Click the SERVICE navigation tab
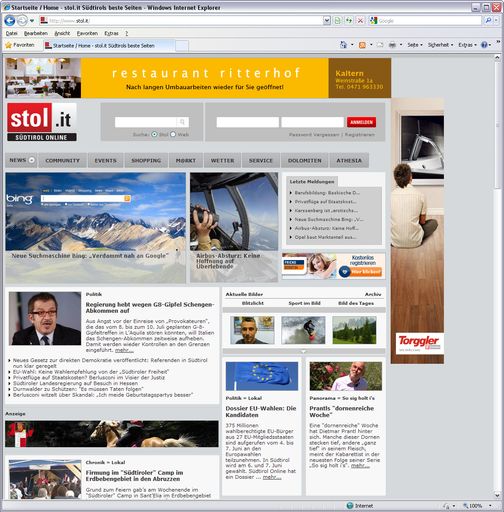The image size is (504, 512). 261,160
